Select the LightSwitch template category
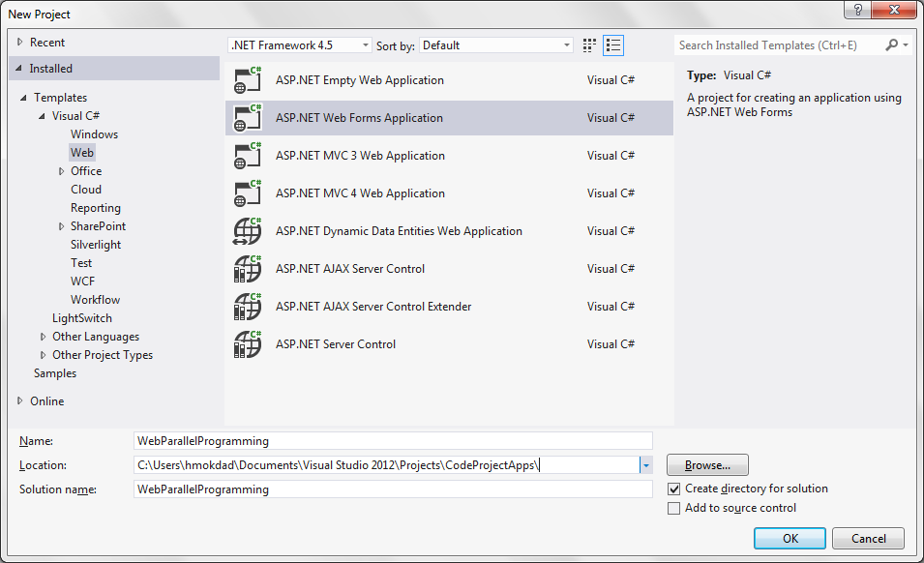The width and height of the screenshot is (924, 563). [82, 318]
